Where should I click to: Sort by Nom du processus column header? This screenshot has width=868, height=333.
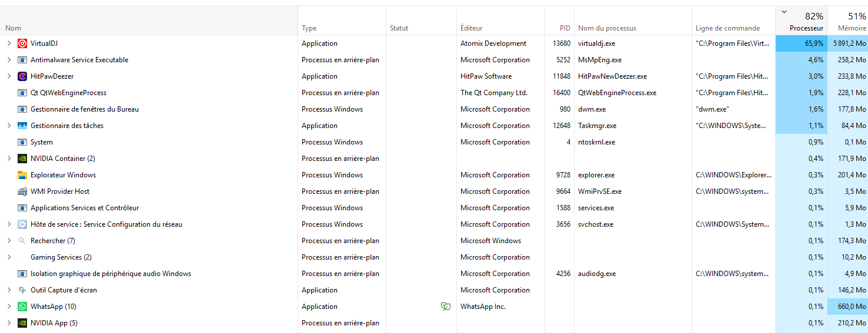pyautogui.click(x=633, y=21)
